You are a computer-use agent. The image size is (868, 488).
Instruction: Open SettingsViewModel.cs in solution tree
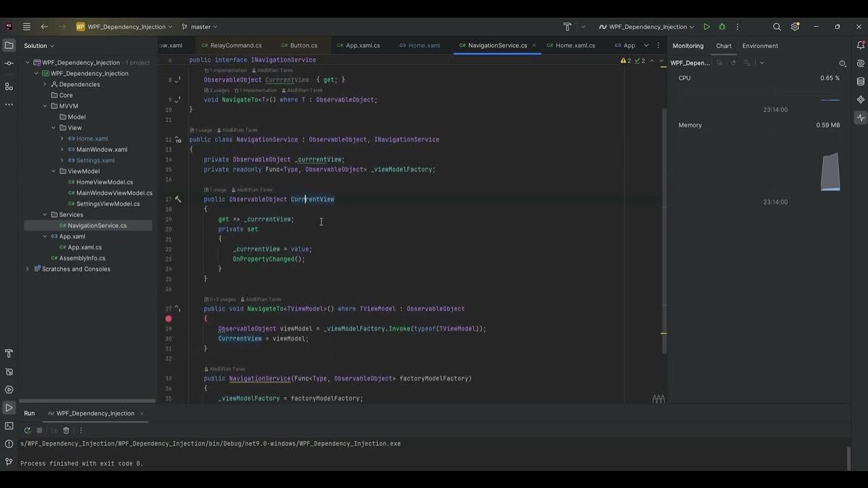click(104, 203)
